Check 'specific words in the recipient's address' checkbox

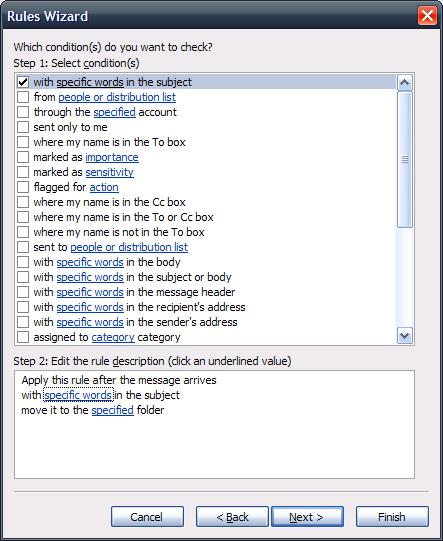click(23, 307)
